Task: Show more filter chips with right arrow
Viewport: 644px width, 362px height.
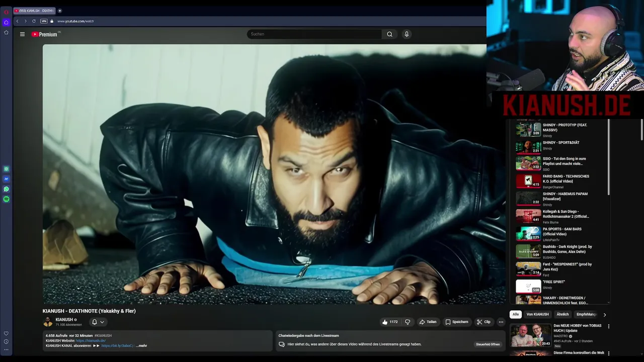Action: tap(604, 315)
